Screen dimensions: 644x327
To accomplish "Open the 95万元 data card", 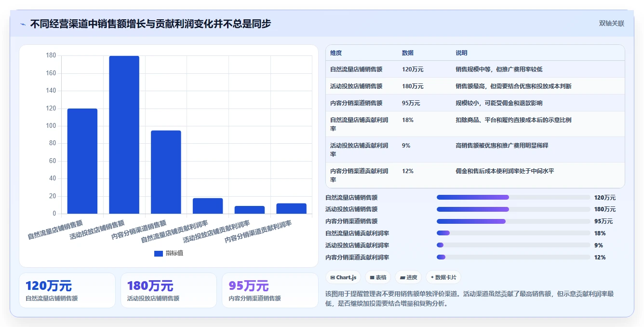I will (x=270, y=290).
